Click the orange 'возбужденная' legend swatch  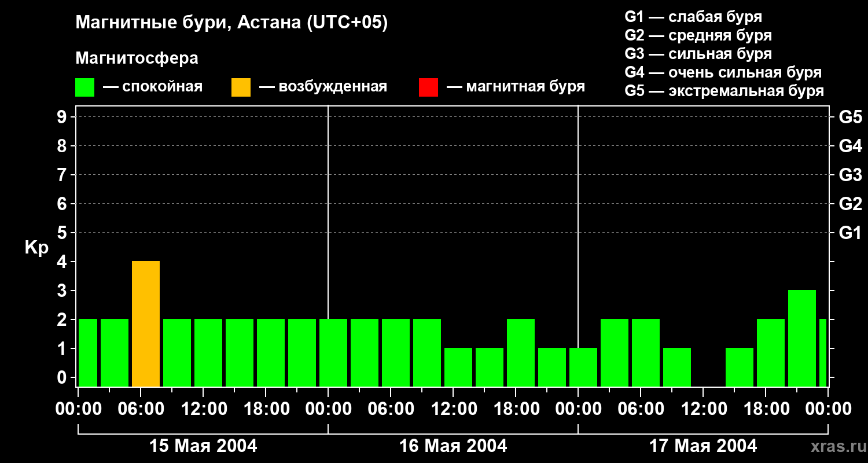pos(241,87)
